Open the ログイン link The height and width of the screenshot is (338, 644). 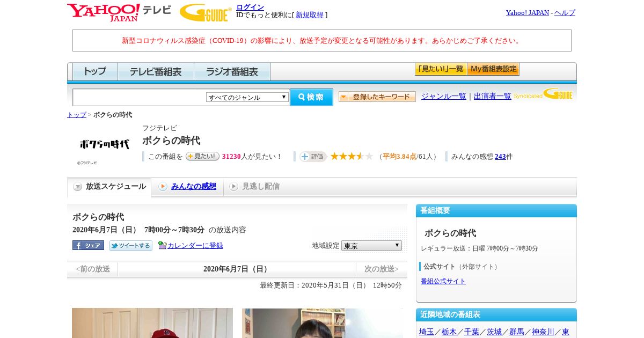click(250, 7)
